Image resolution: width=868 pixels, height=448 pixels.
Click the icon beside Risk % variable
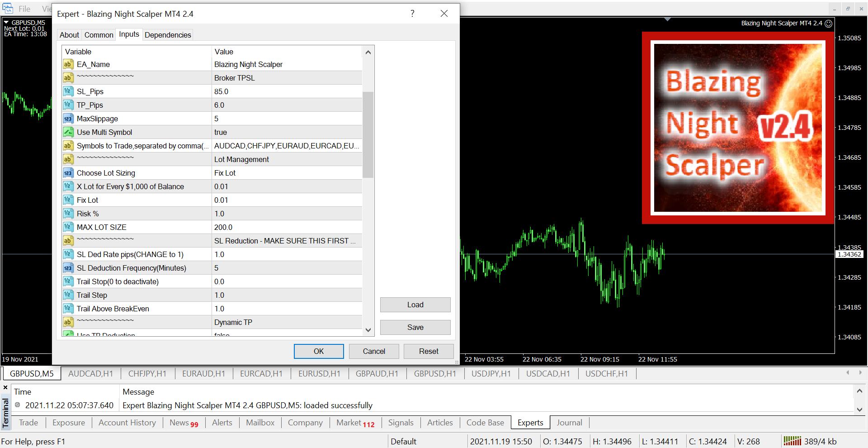68,214
